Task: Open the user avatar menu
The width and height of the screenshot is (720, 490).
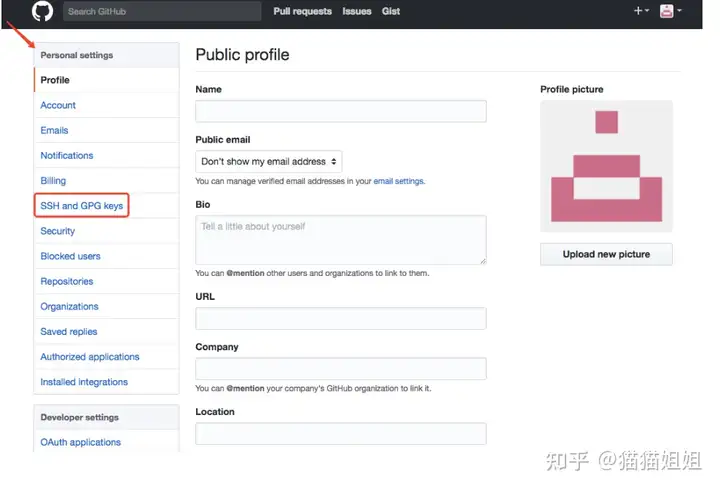Action: (x=670, y=11)
